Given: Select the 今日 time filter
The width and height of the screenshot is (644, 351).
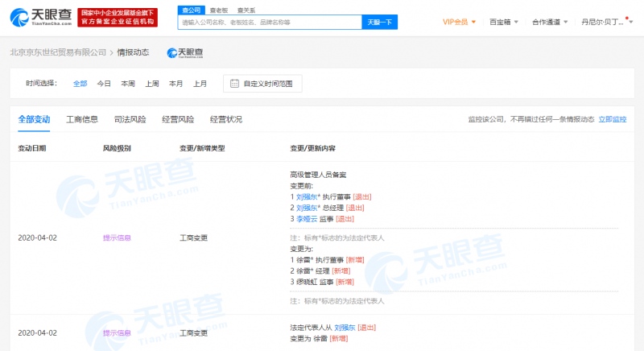Looking at the screenshot, I should 104,83.
